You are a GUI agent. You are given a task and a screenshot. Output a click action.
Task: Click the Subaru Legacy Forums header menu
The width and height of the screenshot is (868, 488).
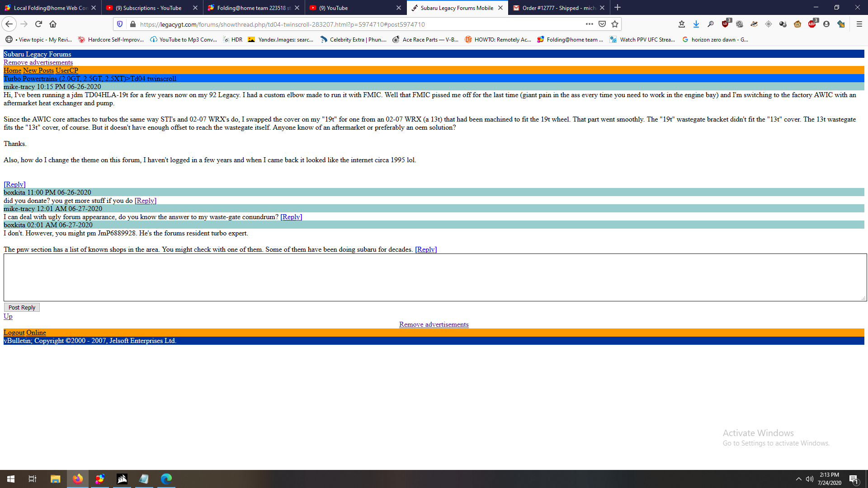coord(37,54)
